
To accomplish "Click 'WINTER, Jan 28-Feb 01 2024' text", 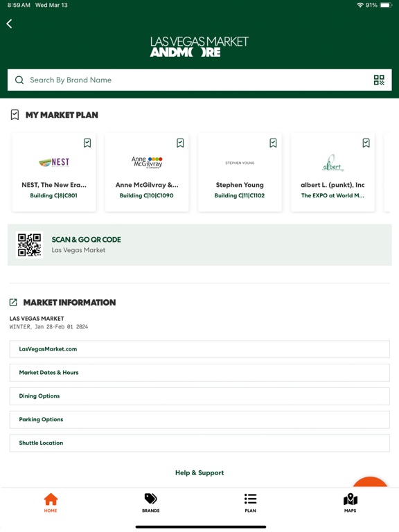I will tap(48, 327).
